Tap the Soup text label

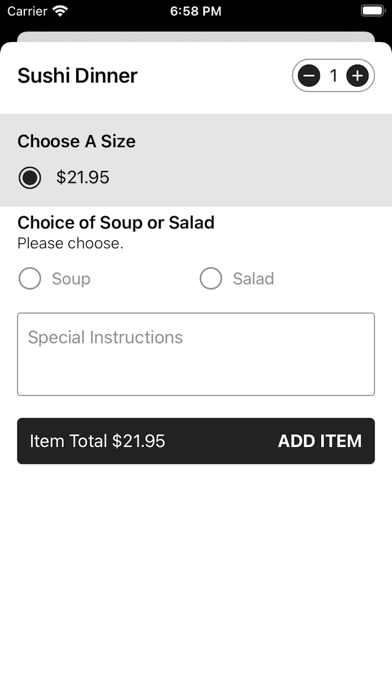[x=71, y=279]
